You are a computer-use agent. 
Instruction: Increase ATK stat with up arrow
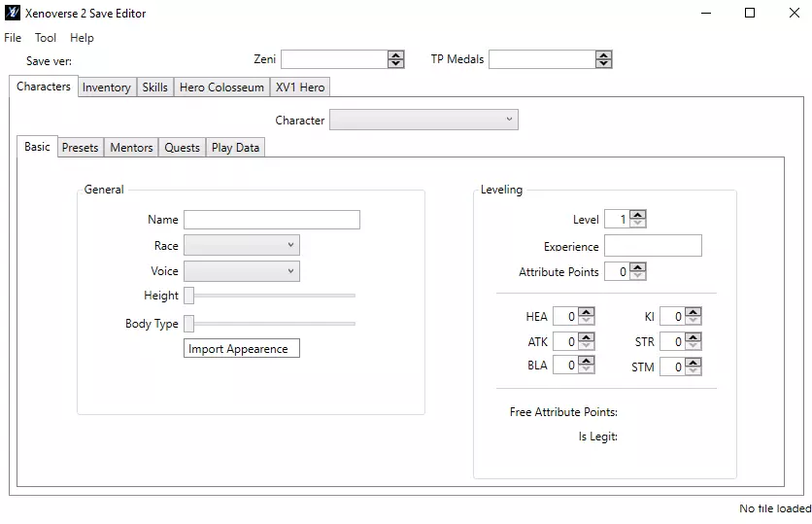(x=587, y=337)
